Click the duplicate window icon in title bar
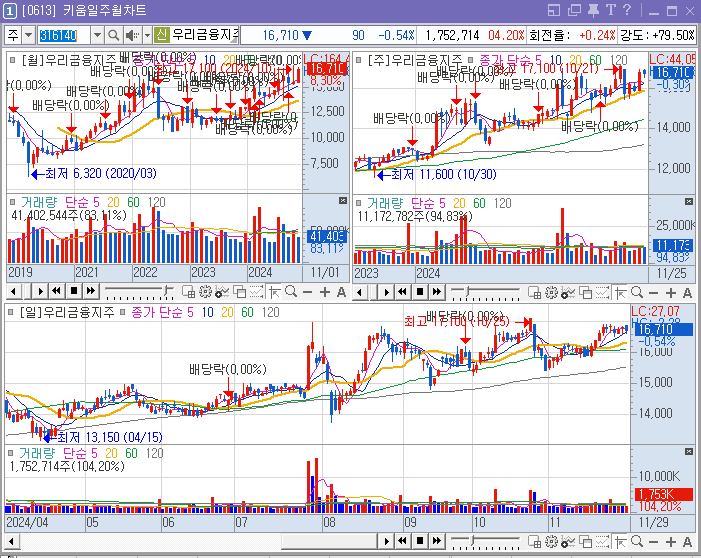Screen dimensions: 701x558 coord(574,10)
